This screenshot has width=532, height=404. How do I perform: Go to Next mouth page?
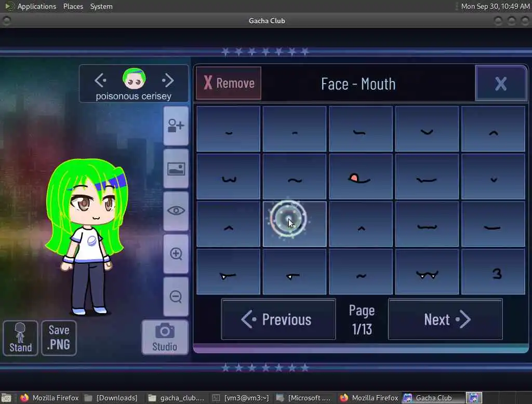tap(445, 319)
